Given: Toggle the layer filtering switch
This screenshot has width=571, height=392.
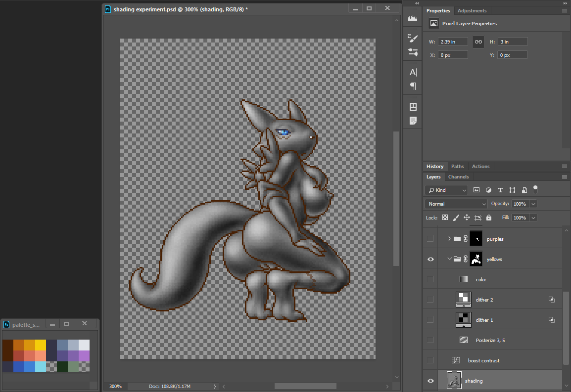Looking at the screenshot, I should (535, 189).
